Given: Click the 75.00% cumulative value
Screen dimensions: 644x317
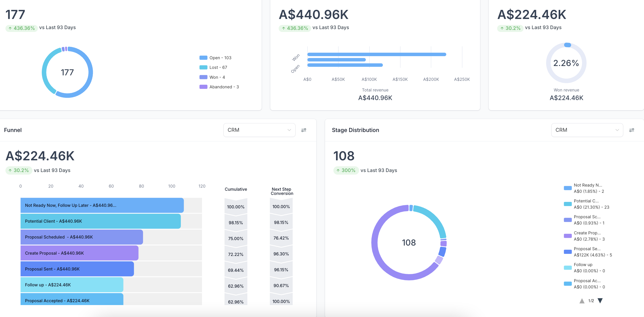Looking at the screenshot, I should pos(236,239).
